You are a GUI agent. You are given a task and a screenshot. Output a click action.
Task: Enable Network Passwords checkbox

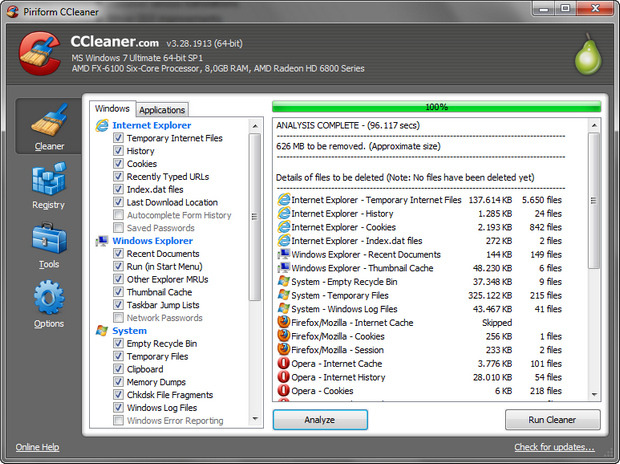(x=118, y=318)
